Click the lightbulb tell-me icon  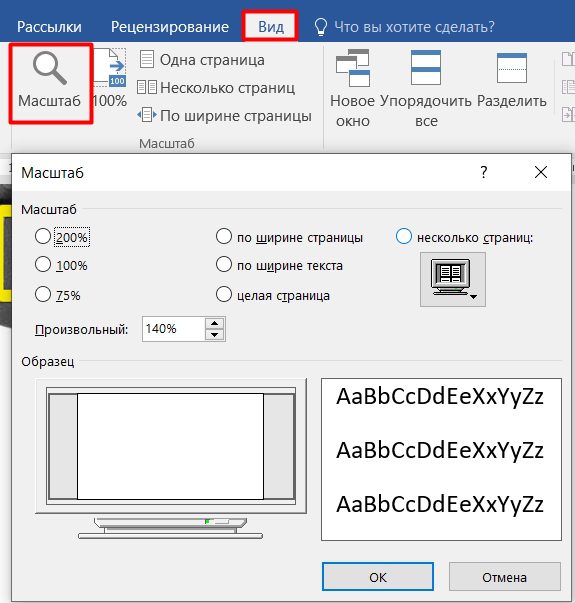click(320, 27)
